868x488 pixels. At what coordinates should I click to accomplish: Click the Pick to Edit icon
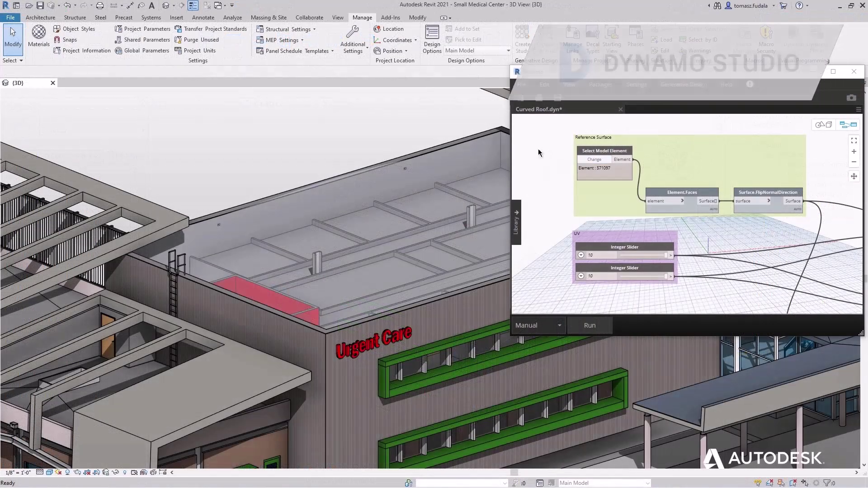point(449,39)
